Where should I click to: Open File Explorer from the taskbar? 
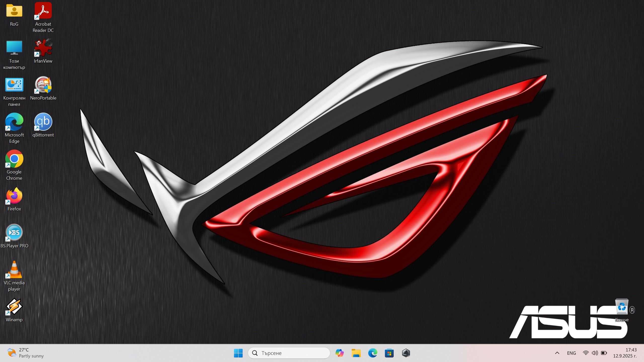(x=356, y=353)
